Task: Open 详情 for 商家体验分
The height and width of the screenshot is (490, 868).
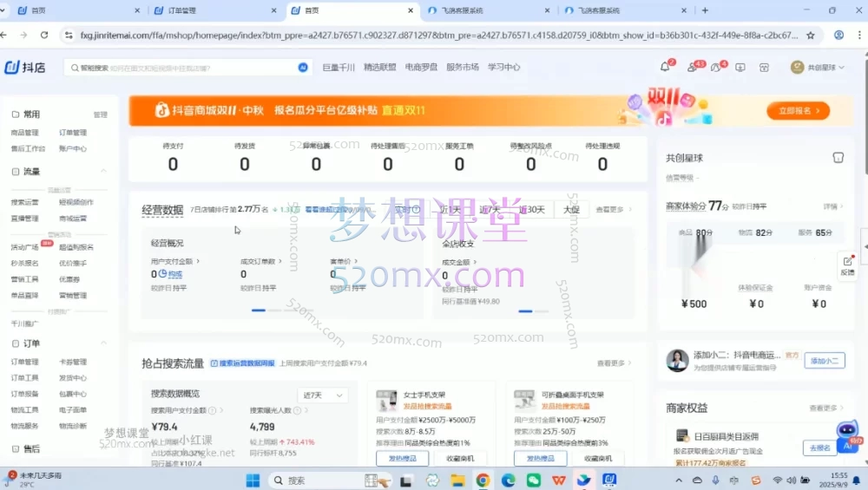Action: [x=832, y=206]
